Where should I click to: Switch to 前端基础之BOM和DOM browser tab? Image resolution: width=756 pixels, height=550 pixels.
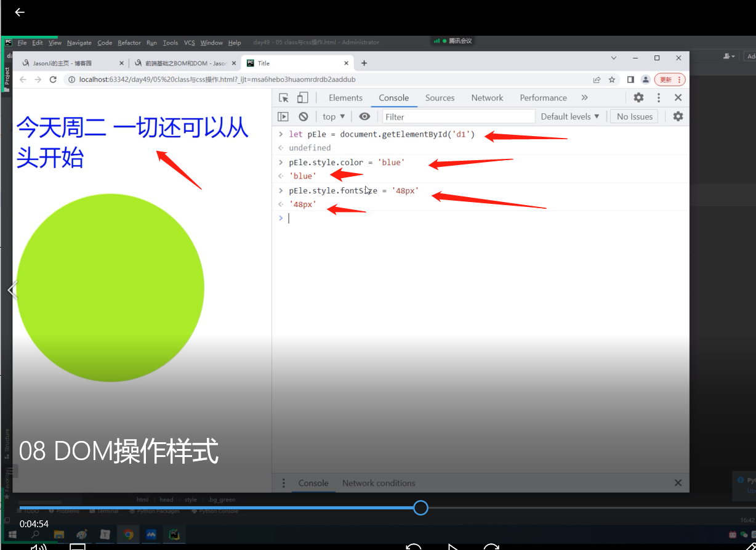[185, 63]
